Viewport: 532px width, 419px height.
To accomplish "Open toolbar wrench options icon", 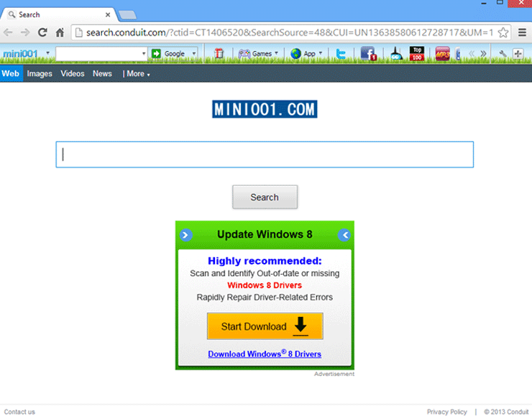I will [x=503, y=54].
